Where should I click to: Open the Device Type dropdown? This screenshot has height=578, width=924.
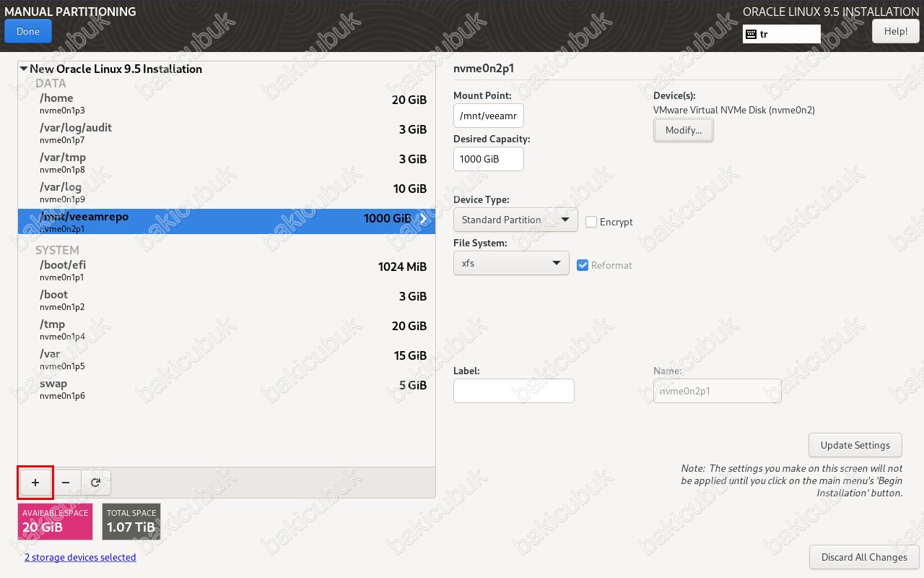pyautogui.click(x=515, y=220)
